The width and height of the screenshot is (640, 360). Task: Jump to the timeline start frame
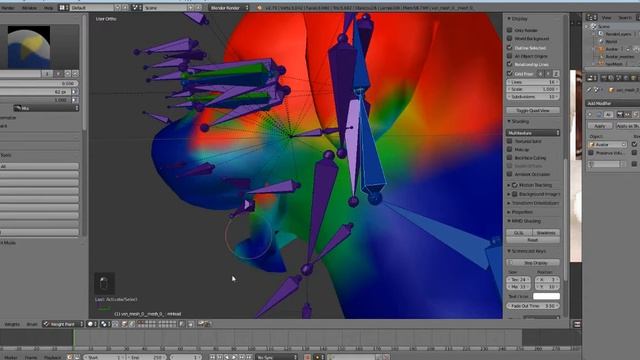point(212,357)
